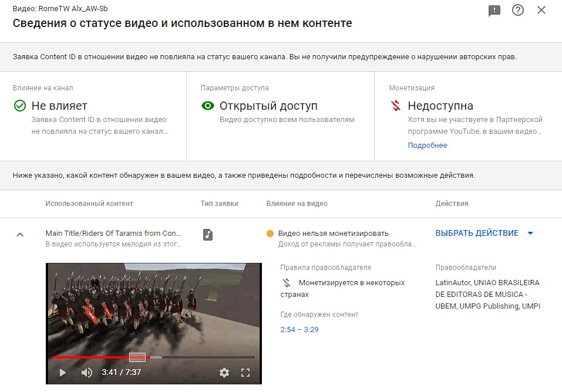The width and height of the screenshot is (562, 392).
Task: Close the video status dialog
Action: tap(541, 10)
